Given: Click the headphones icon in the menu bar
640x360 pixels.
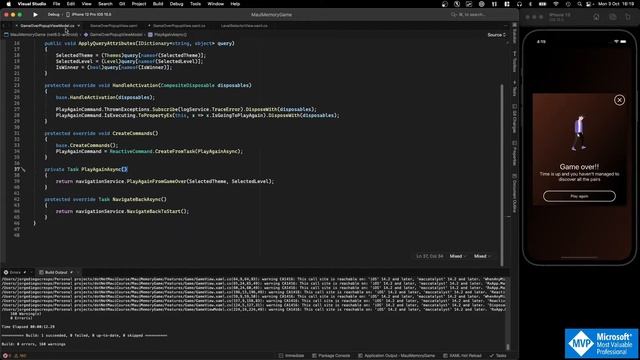Looking at the screenshot, I should pos(519,4).
